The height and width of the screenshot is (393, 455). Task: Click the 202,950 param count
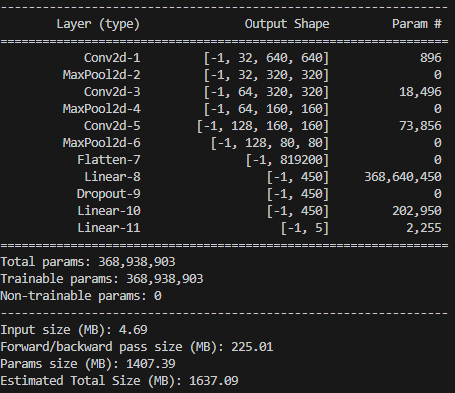[417, 211]
